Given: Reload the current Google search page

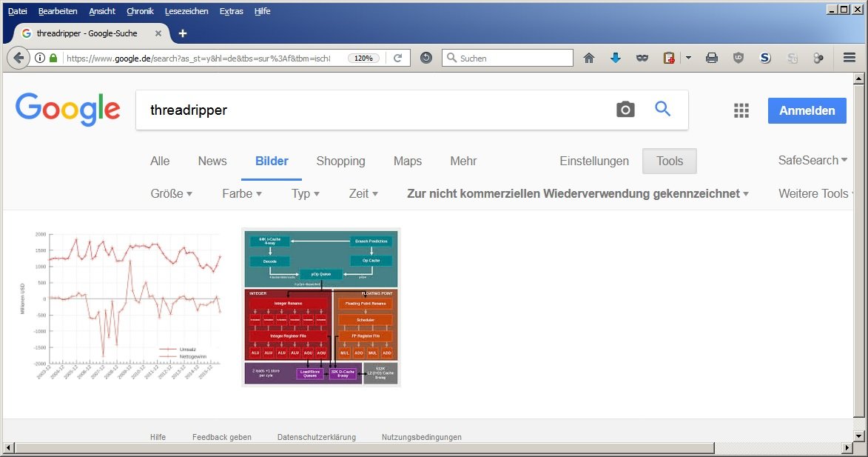Looking at the screenshot, I should pyautogui.click(x=397, y=58).
